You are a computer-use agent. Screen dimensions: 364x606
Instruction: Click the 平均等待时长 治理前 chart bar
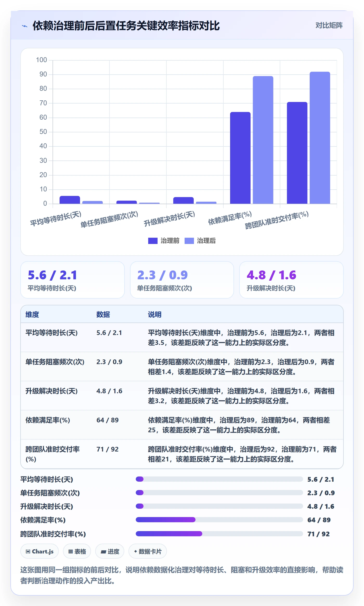coord(70,200)
